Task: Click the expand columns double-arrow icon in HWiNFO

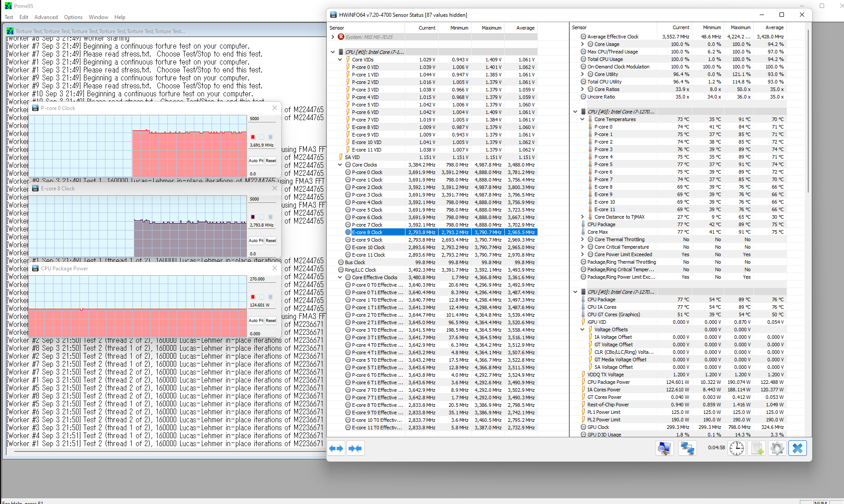Action: click(x=336, y=449)
